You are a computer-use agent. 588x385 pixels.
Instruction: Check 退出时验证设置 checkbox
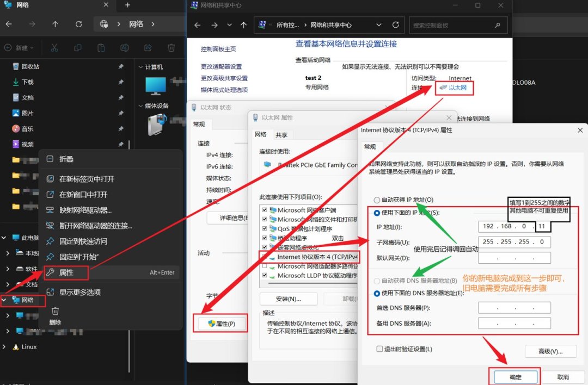[x=379, y=349]
